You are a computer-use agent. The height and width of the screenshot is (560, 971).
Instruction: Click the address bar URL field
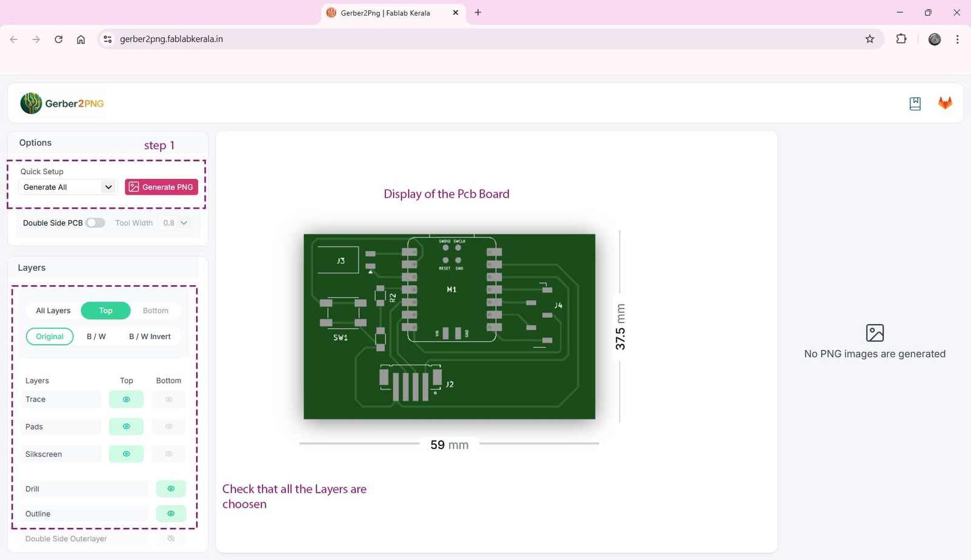coord(171,39)
